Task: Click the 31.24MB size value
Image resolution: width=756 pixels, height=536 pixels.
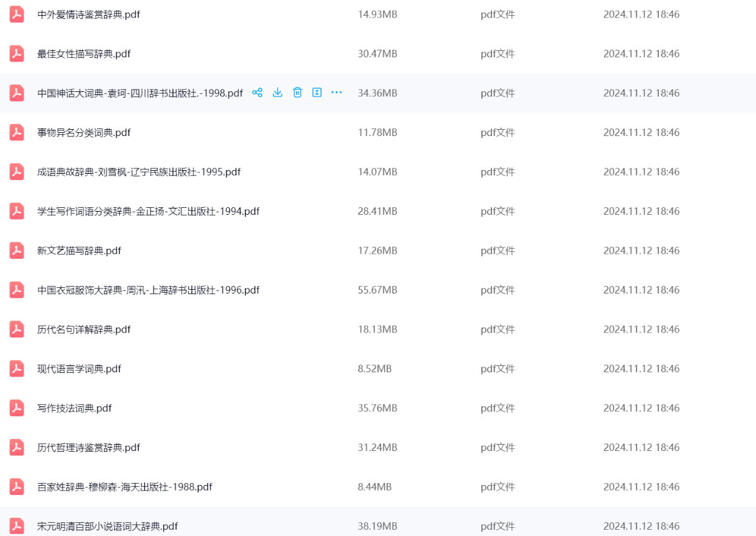Action: 377,448
